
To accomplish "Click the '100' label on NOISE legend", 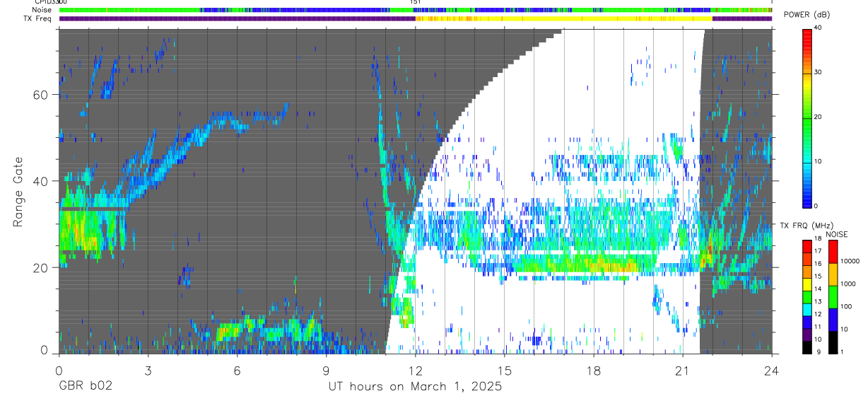I will 845,306.
